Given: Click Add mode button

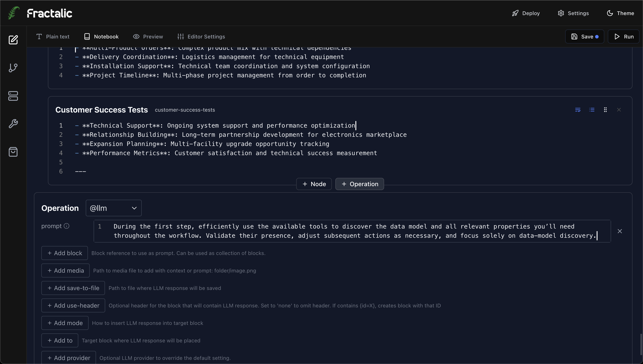Looking at the screenshot, I should (x=65, y=323).
